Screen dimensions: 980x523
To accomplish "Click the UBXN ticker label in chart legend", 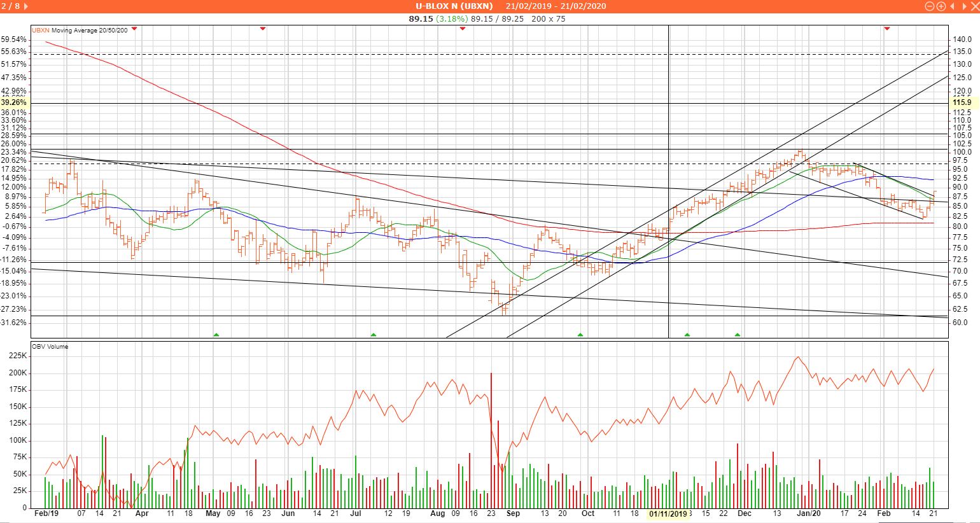I will [x=41, y=29].
